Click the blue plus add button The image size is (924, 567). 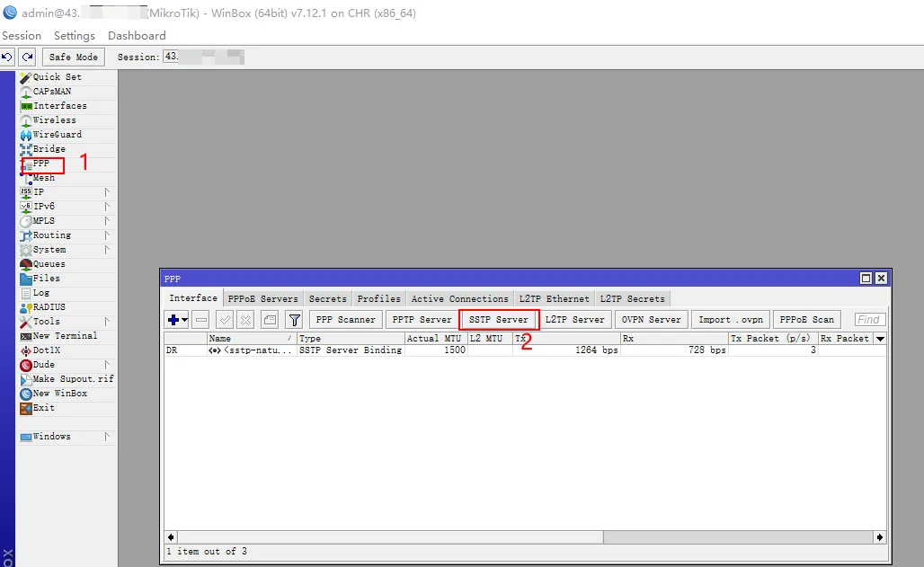pos(177,320)
